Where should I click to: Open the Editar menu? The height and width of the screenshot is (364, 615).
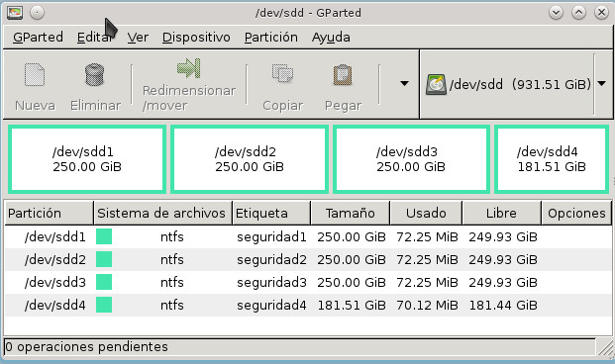tap(94, 38)
